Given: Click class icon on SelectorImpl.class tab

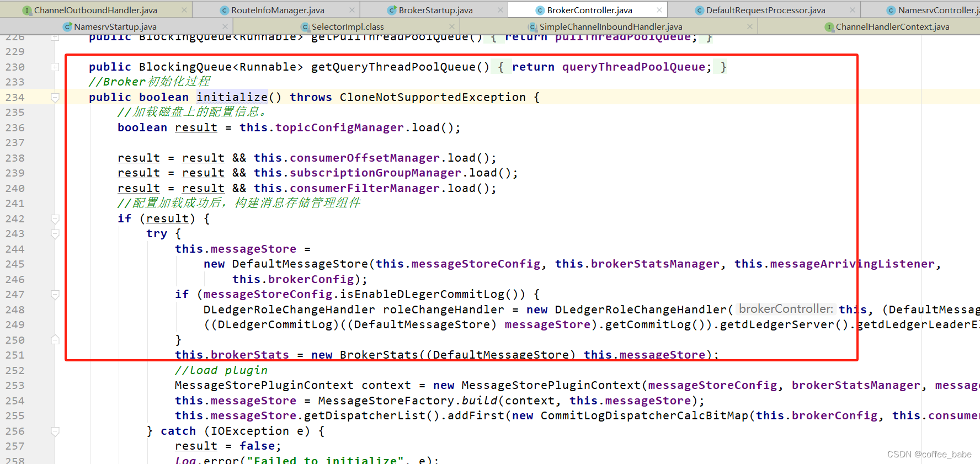Looking at the screenshot, I should pyautogui.click(x=305, y=26).
